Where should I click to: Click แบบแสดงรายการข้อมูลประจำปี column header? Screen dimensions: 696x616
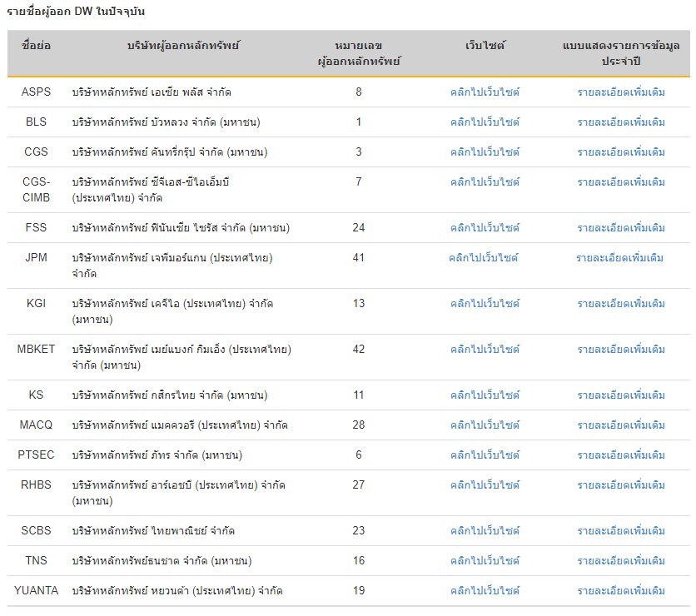[x=621, y=53]
